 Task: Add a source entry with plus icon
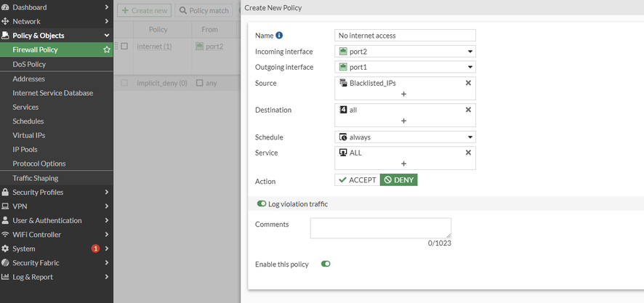(403, 94)
